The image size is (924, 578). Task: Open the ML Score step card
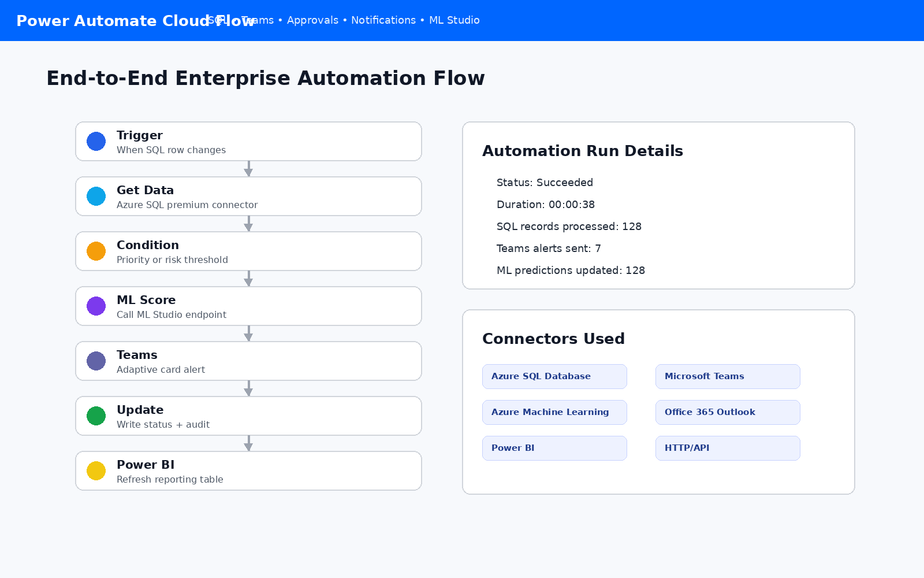[248, 306]
